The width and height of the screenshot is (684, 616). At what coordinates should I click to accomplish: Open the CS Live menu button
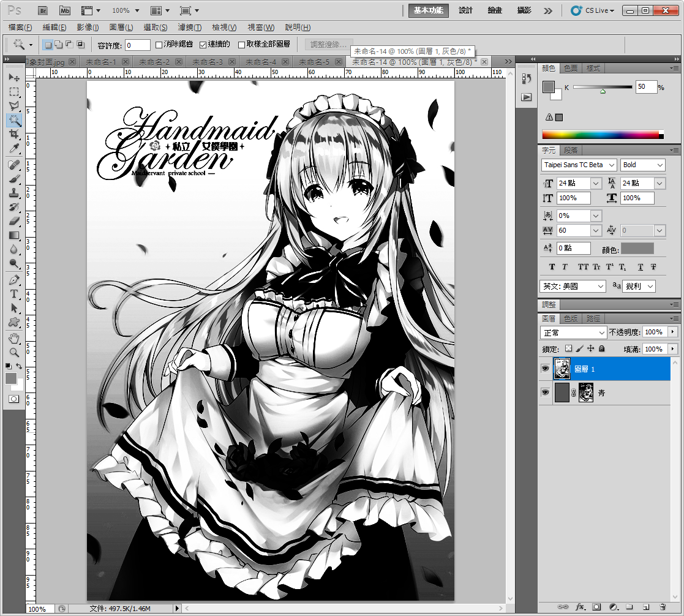[x=593, y=10]
